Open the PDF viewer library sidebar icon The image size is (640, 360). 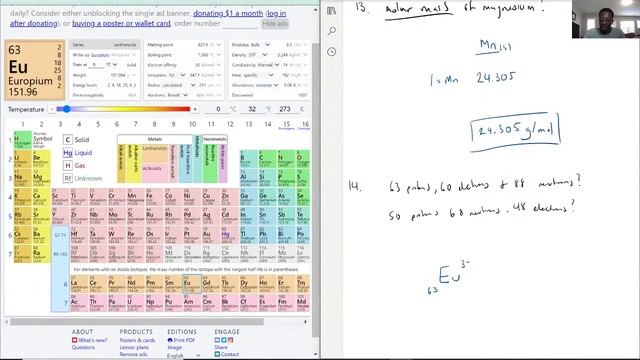(x=331, y=11)
